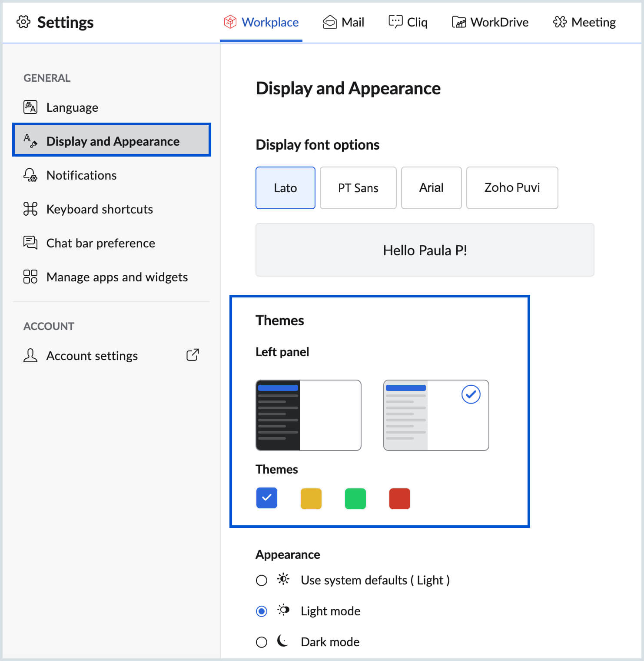Switch to the Cliq tab

click(408, 22)
